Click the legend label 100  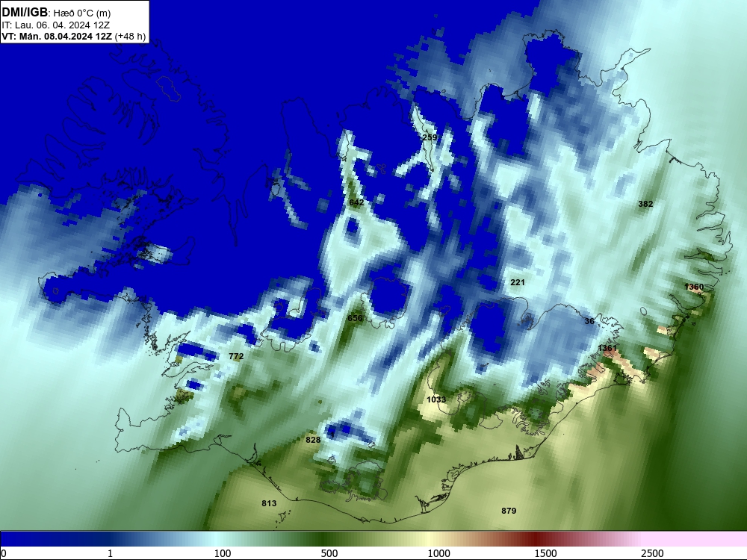223,553
